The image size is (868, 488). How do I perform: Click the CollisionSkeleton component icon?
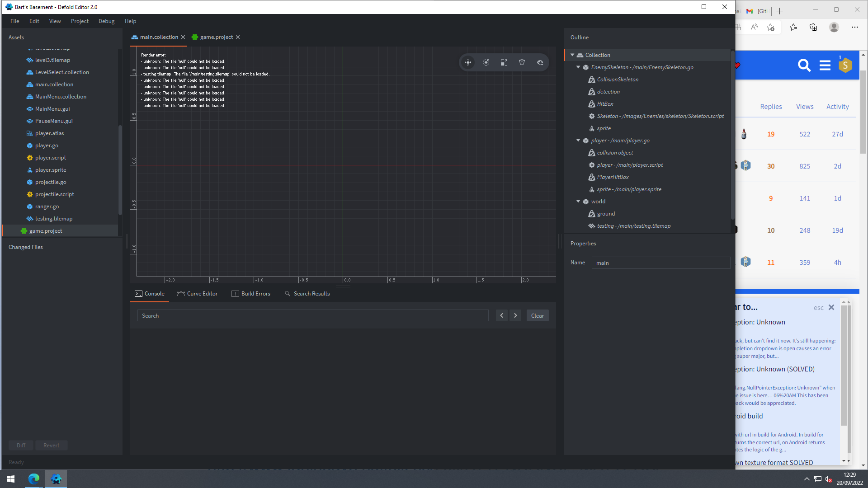[591, 79]
